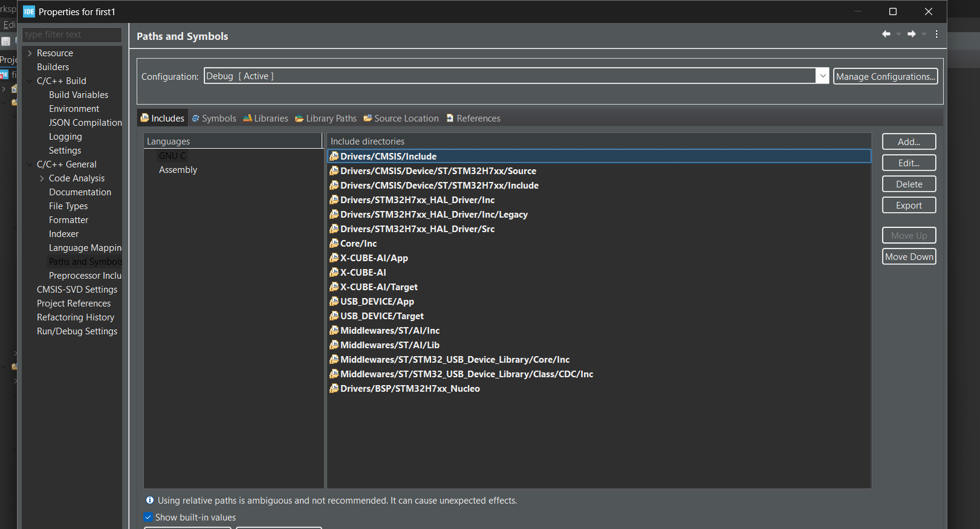Screen dimensions: 980x529
Task: Click the Manage Configurations button
Action: (885, 77)
